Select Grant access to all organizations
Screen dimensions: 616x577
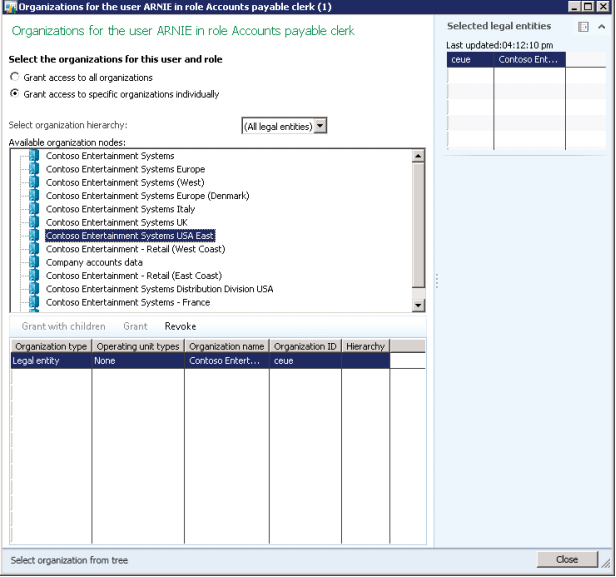click(15, 77)
